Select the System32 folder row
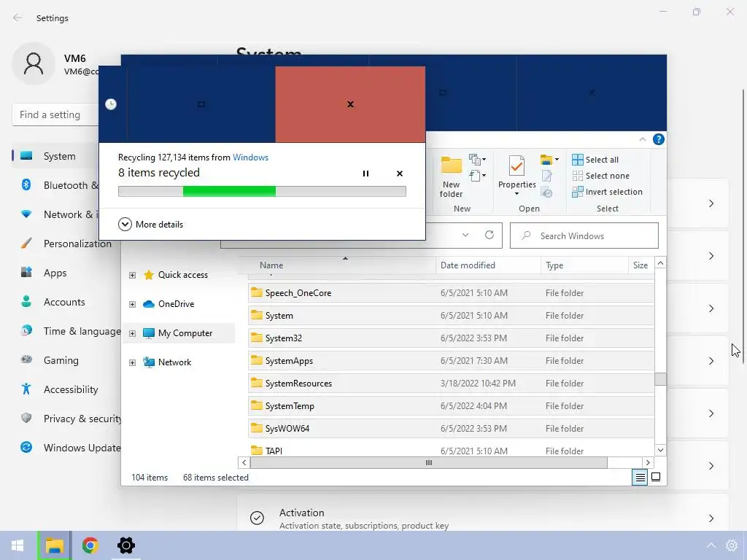 tap(451, 338)
